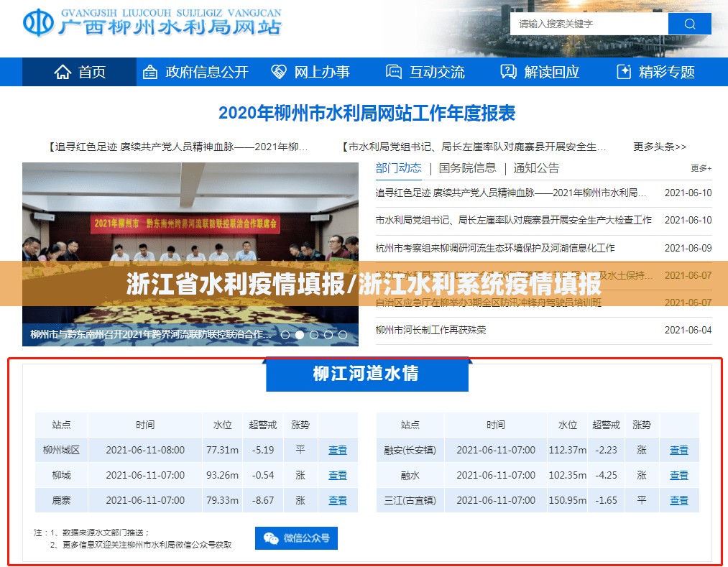Click date 2021-06-04 in news list

pos(688,330)
